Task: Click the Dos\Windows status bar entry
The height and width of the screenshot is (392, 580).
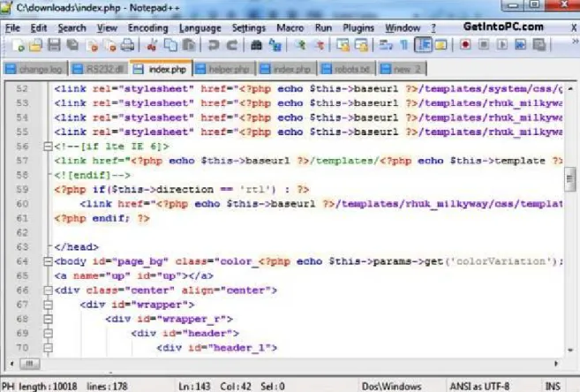Action: click(391, 387)
